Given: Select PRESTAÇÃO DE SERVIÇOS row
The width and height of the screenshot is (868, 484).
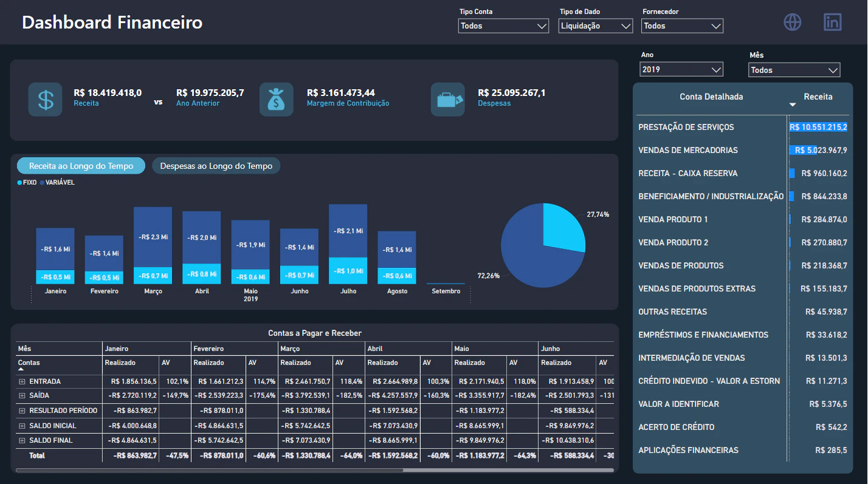Looking at the screenshot, I should click(743, 127).
